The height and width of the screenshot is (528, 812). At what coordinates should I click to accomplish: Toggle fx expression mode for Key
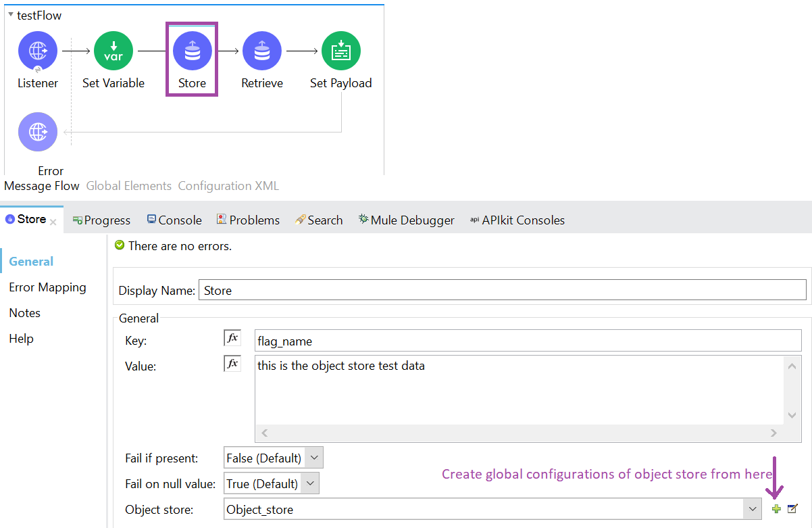point(232,338)
